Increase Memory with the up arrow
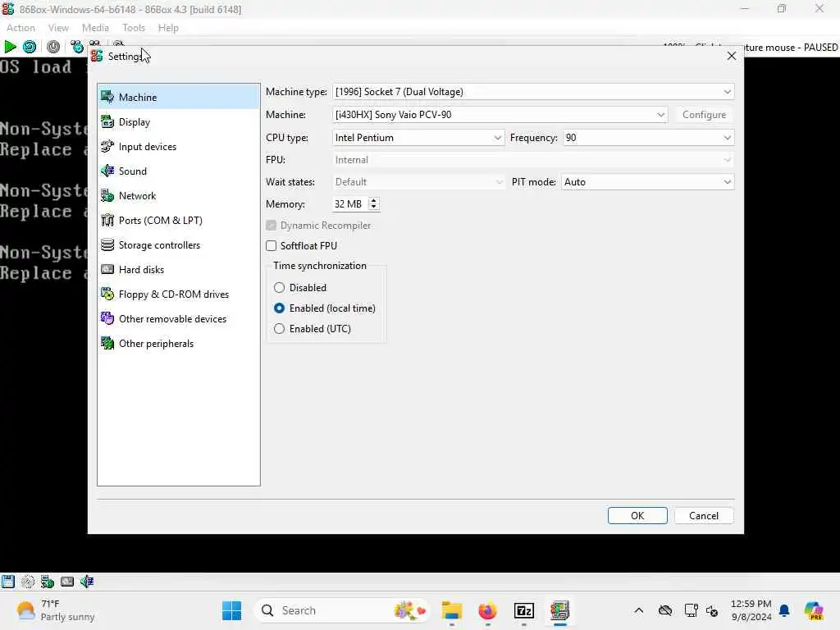Viewport: 840px width, 630px height. pos(373,200)
